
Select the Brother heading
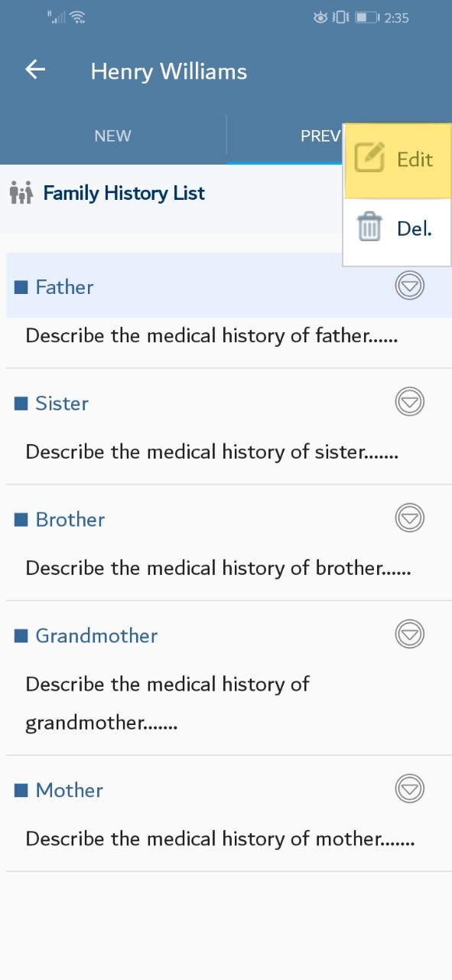point(70,520)
